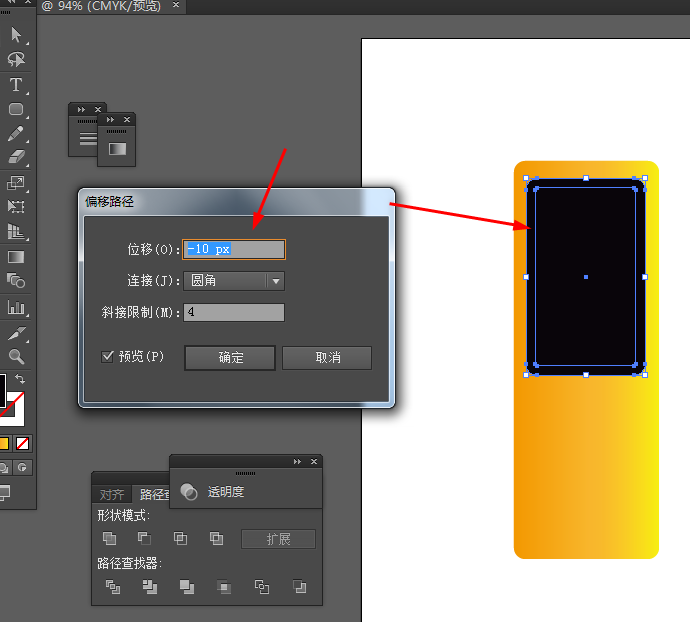The height and width of the screenshot is (622, 690).
Task: Select the Lasso tool
Action: click(16, 59)
